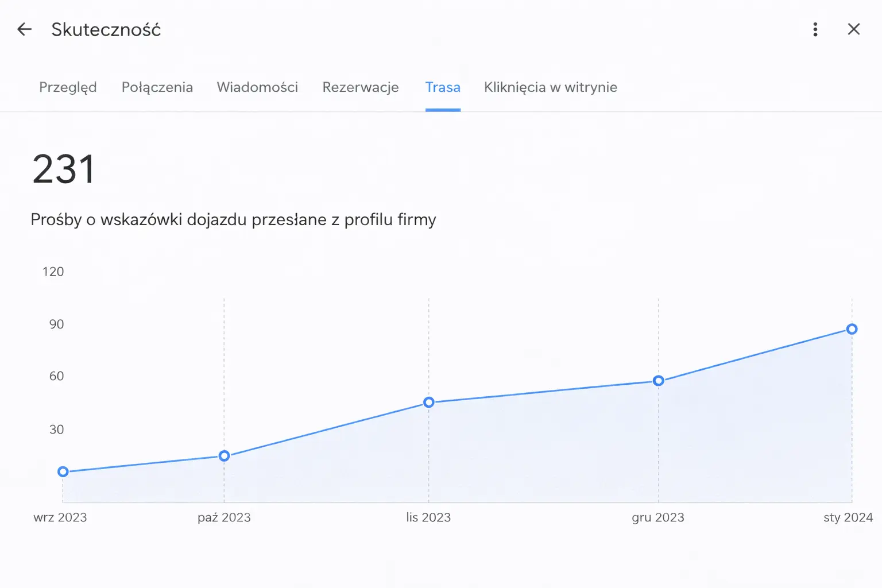The image size is (882, 588).
Task: Click the gru 2023 data point marker
Action: 658,380
